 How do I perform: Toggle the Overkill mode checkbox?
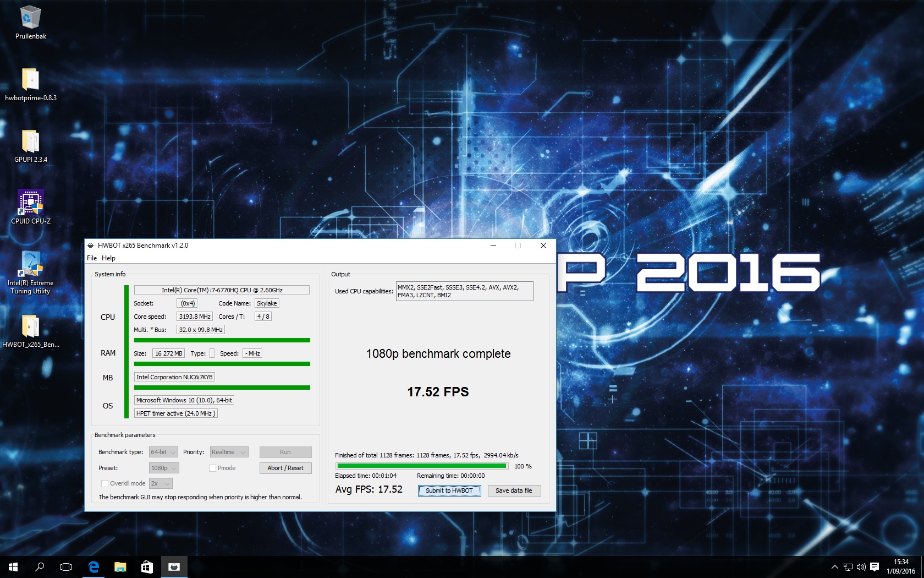[x=105, y=483]
